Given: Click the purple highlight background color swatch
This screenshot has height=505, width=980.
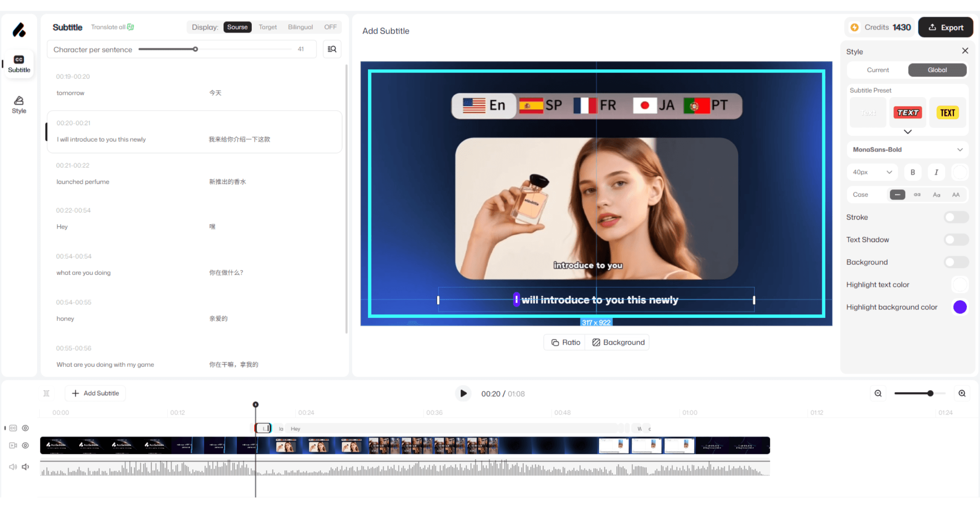Looking at the screenshot, I should tap(960, 307).
